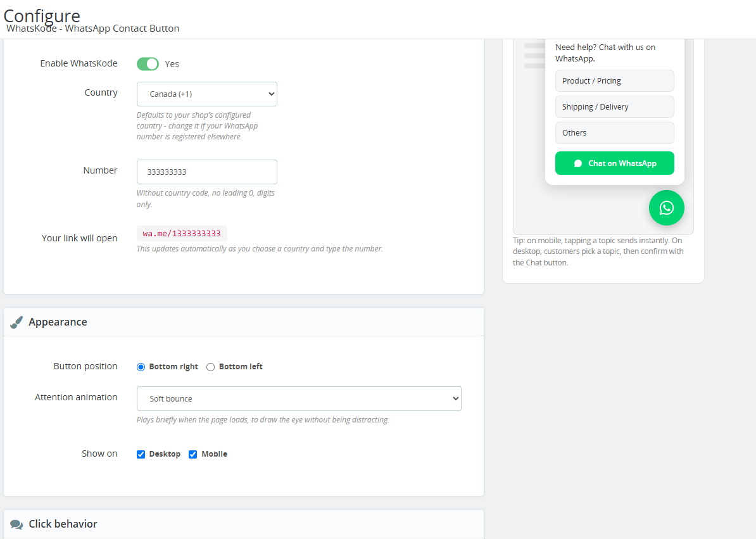
Task: Click the Number input field
Action: tap(207, 172)
